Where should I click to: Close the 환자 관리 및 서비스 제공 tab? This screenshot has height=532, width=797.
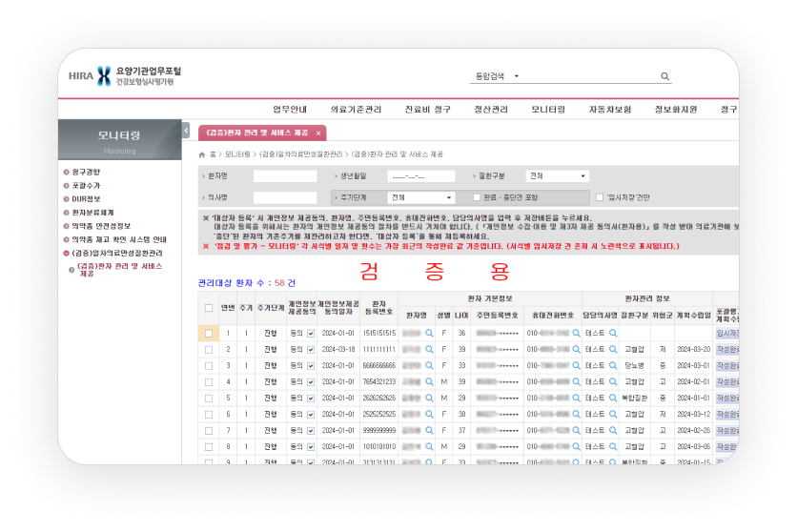[x=318, y=133]
